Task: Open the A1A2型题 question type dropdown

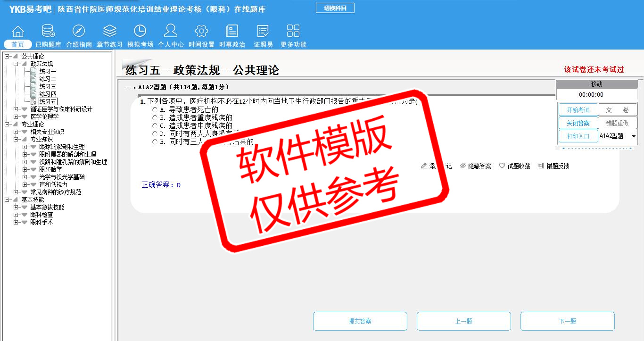Action: click(634, 136)
